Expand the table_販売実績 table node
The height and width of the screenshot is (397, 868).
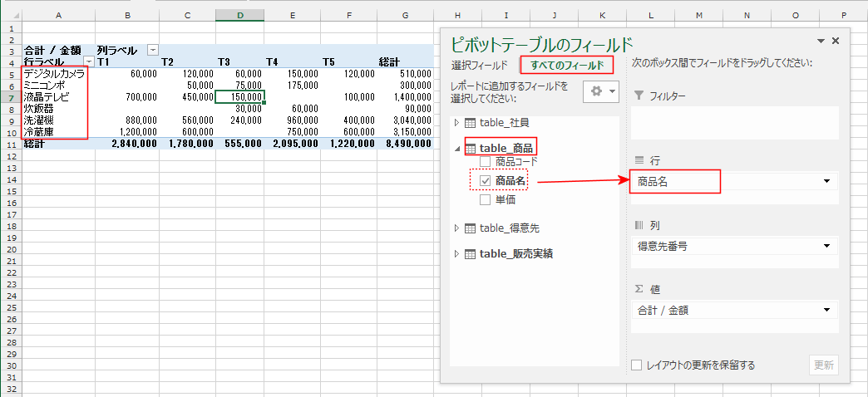pos(456,254)
